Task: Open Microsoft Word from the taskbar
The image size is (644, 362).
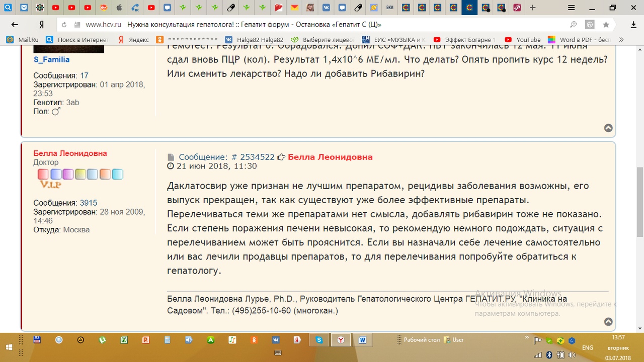Action: (x=362, y=340)
